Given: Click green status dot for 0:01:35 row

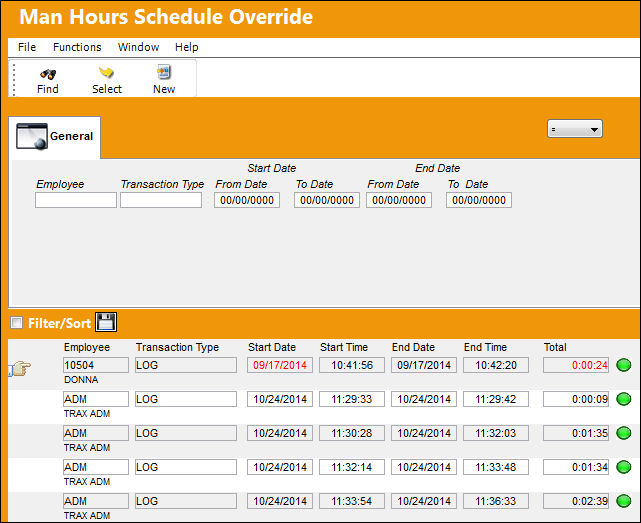Looking at the screenshot, I should [x=623, y=433].
